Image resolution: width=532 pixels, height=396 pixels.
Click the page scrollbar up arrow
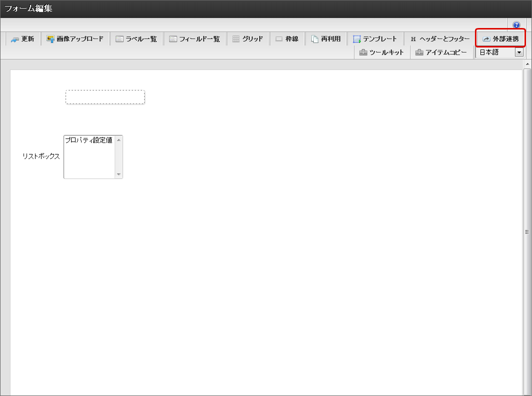point(527,63)
